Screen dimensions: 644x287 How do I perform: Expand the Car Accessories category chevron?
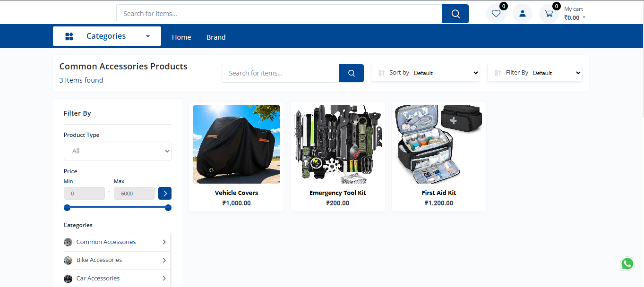pyautogui.click(x=164, y=279)
